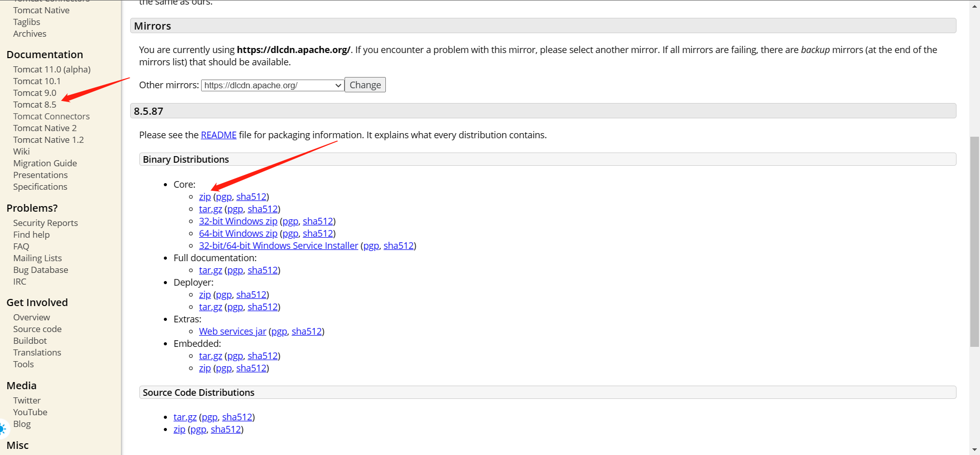980x455 pixels.
Task: Open Tools link in sidebar
Action: 23,364
